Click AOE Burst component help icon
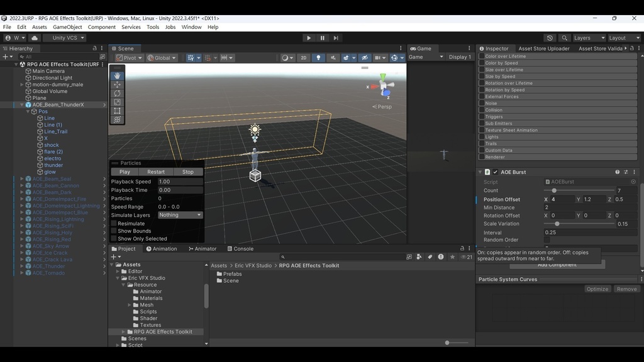Image resolution: width=644 pixels, height=362 pixels. coord(618,172)
